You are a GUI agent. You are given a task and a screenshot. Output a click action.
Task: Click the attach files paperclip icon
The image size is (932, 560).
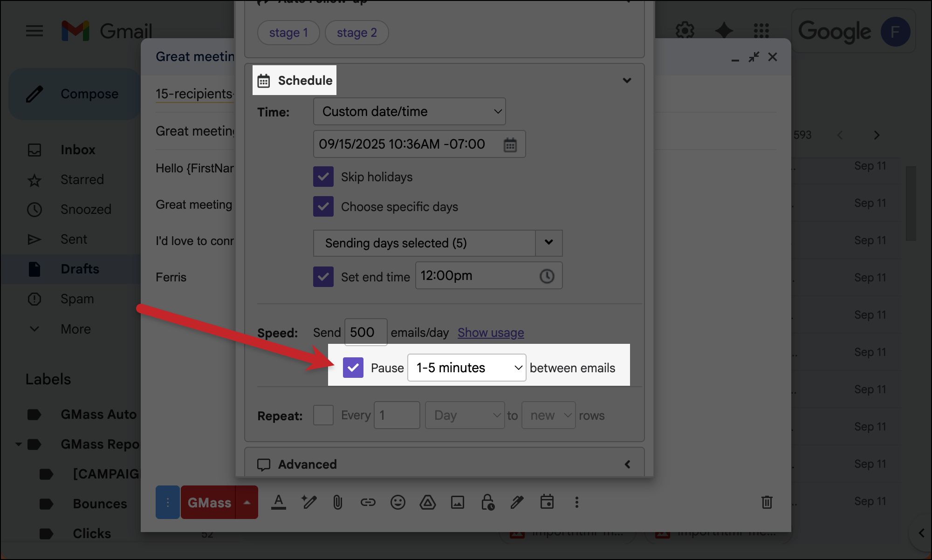(338, 502)
